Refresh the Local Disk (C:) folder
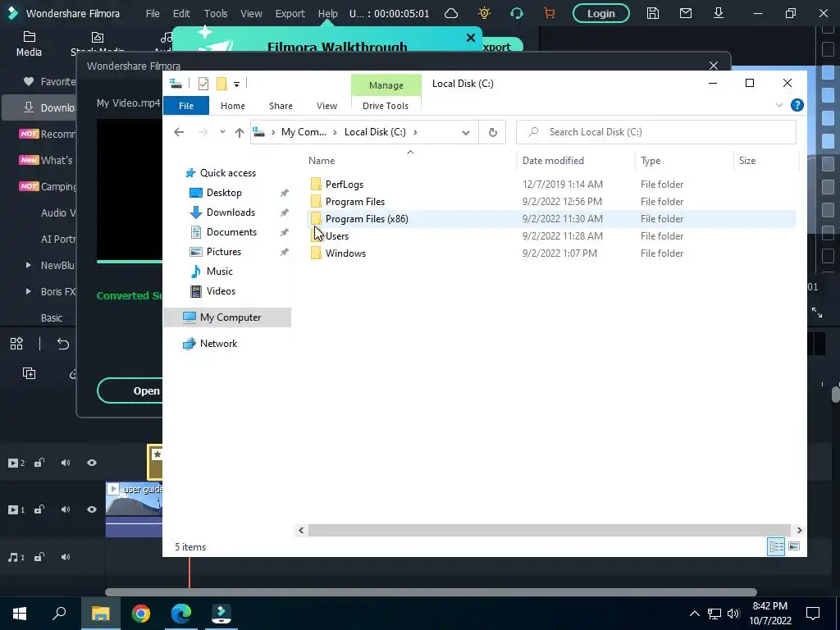840x630 pixels. pyautogui.click(x=492, y=132)
